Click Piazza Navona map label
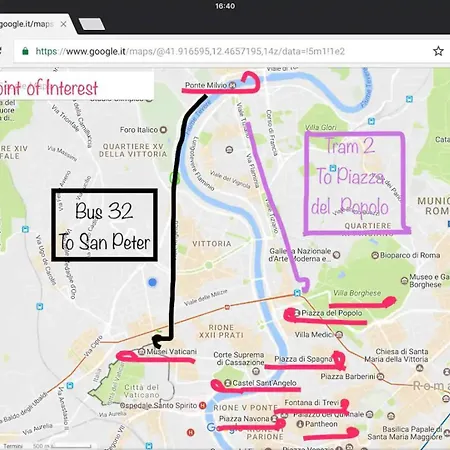450x450 pixels. pos(244,418)
